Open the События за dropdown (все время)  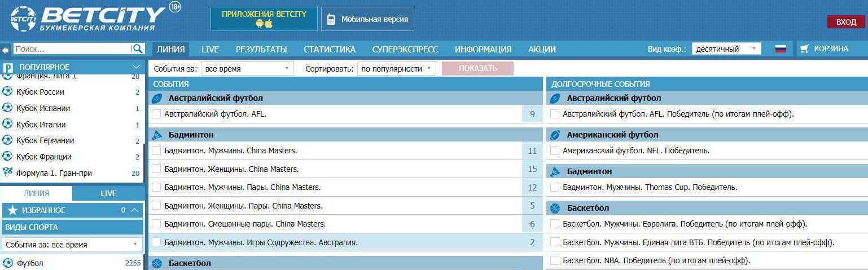tap(247, 69)
